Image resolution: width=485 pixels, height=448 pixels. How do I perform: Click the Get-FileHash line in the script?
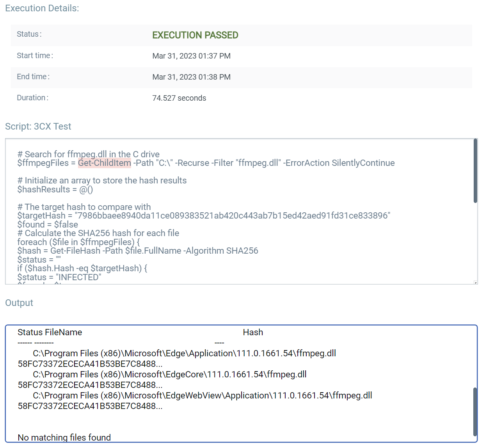[138, 251]
